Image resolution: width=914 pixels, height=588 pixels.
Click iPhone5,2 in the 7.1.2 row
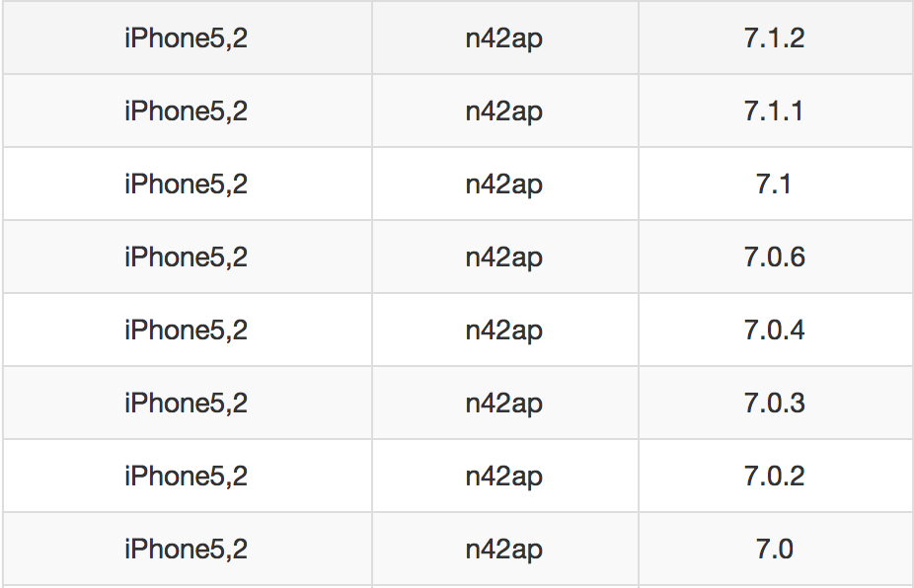(x=186, y=38)
